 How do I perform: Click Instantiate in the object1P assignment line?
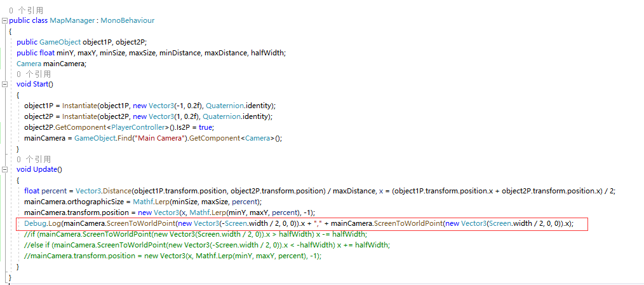click(x=79, y=106)
